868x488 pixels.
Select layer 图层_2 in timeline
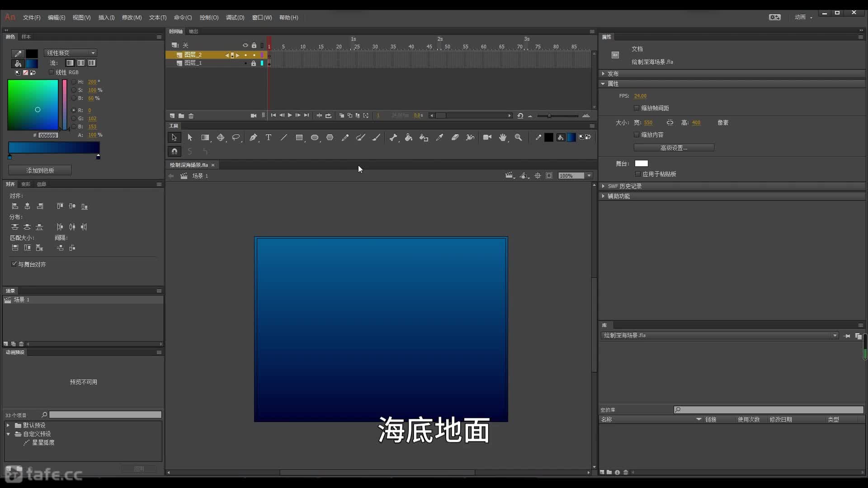coord(193,55)
